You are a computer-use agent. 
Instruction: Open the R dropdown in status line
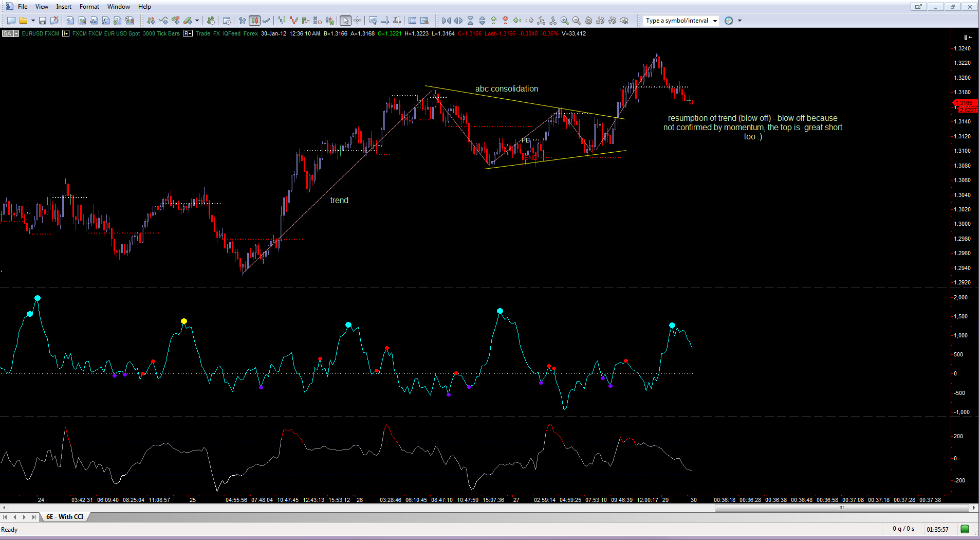click(188, 33)
